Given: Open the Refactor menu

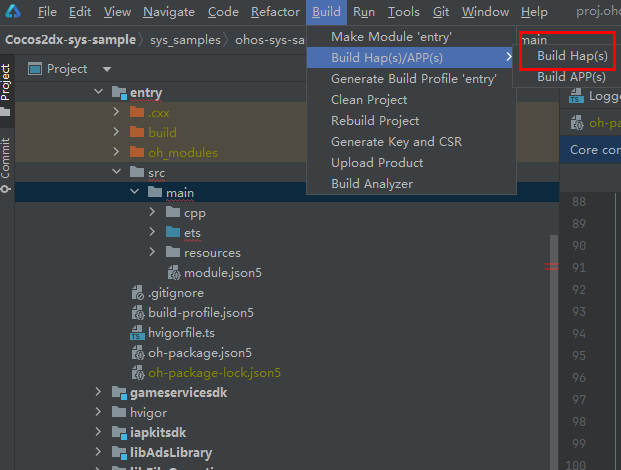Looking at the screenshot, I should tap(275, 12).
